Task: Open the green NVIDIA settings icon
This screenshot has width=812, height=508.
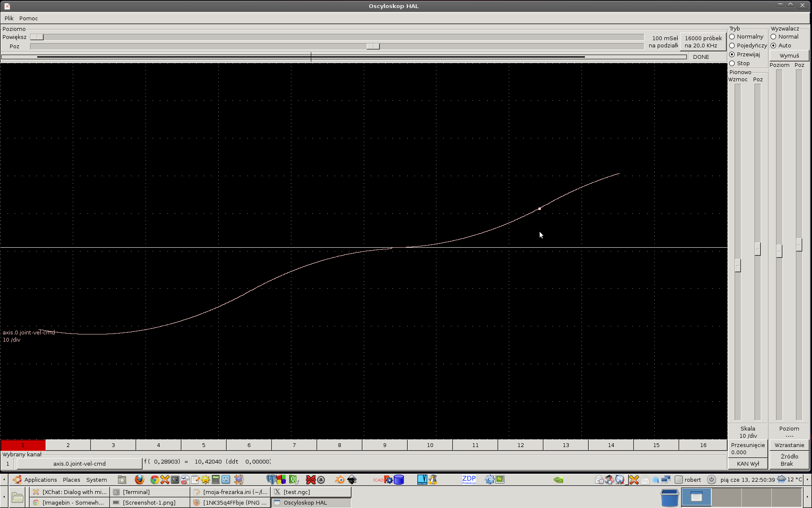Action: [558, 480]
